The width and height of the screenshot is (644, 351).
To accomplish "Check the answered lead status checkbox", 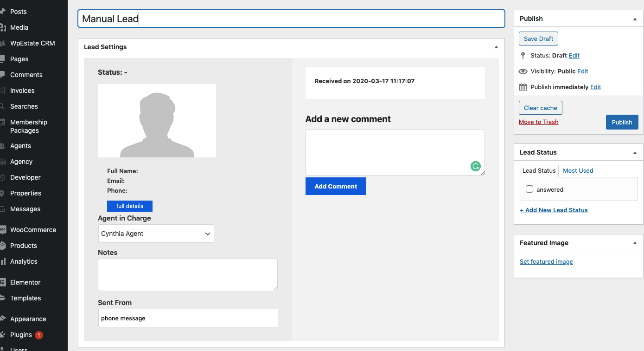I will pos(529,189).
